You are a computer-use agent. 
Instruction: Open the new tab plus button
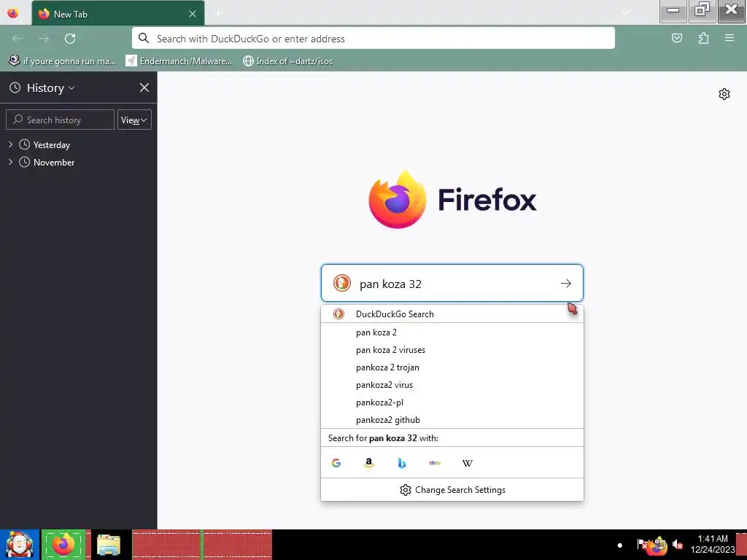tap(218, 13)
